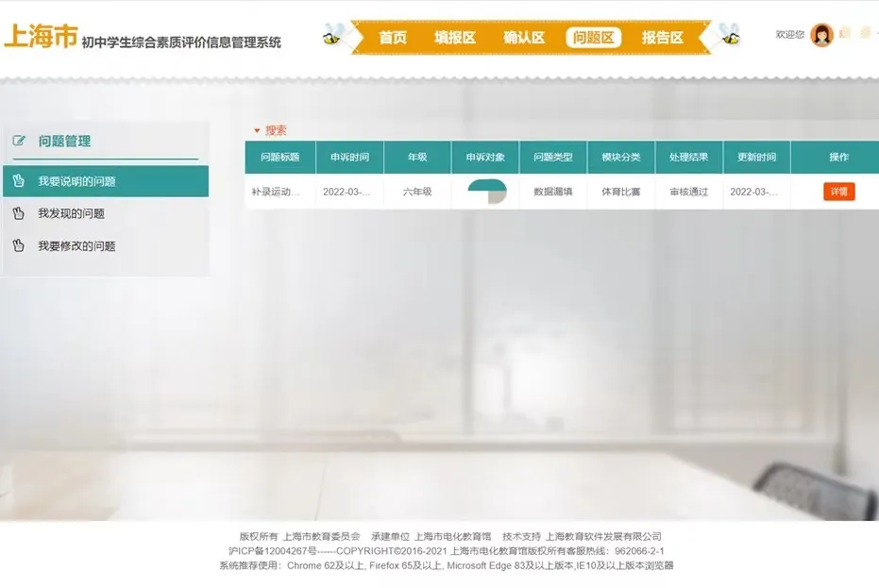Viewport: 879px width, 588px height.
Task: Click the 申诉时间 column header
Action: [349, 158]
